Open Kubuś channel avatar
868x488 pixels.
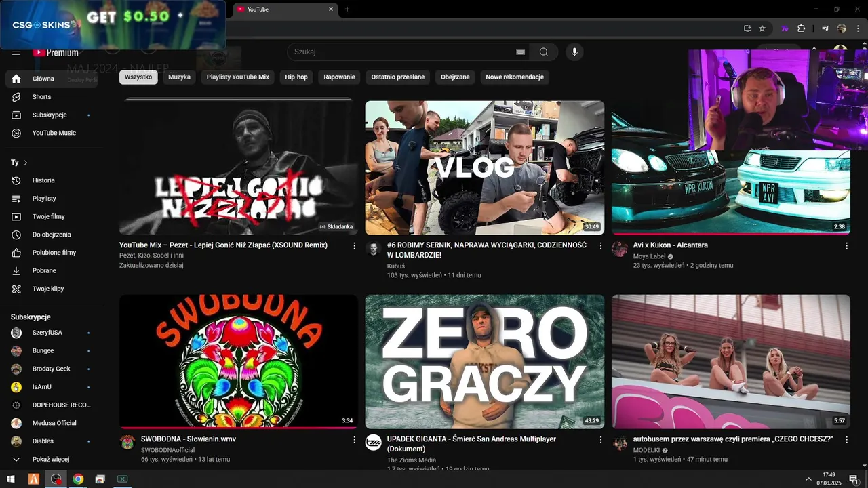pyautogui.click(x=372, y=249)
